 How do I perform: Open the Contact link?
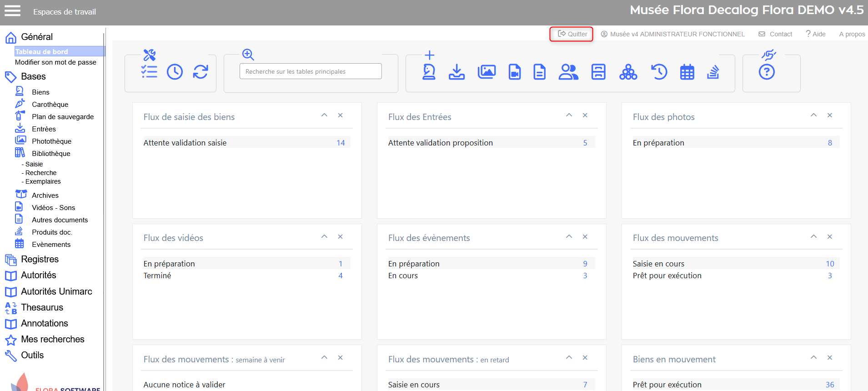point(780,34)
